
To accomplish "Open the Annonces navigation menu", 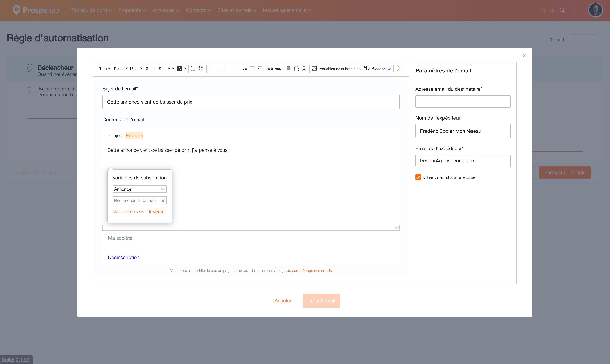I will 166,10.
